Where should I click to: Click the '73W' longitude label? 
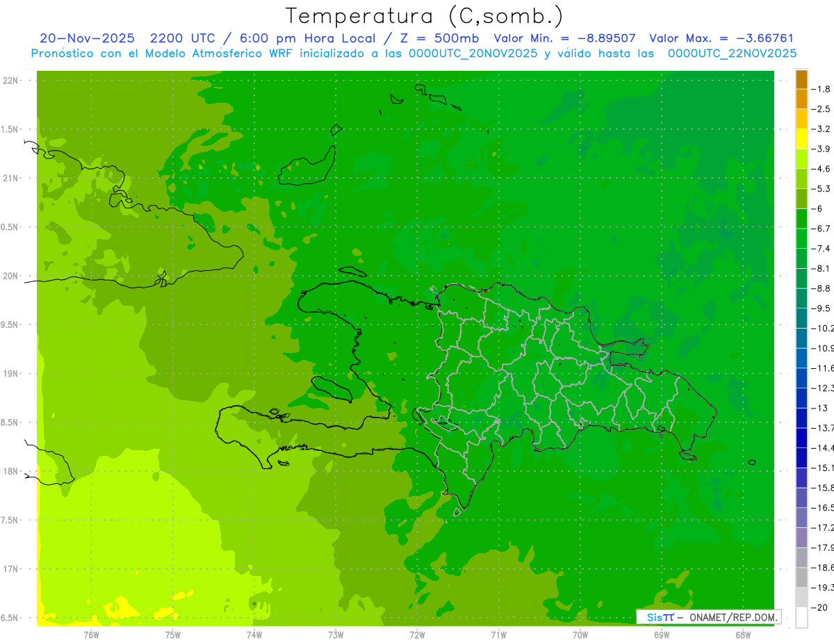336,635
